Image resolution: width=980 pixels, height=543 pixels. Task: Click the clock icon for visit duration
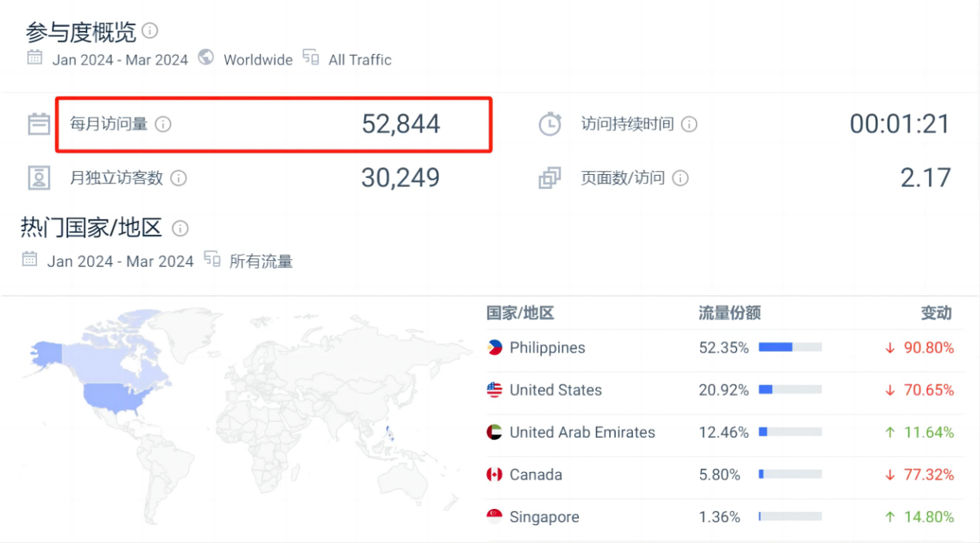[550, 124]
